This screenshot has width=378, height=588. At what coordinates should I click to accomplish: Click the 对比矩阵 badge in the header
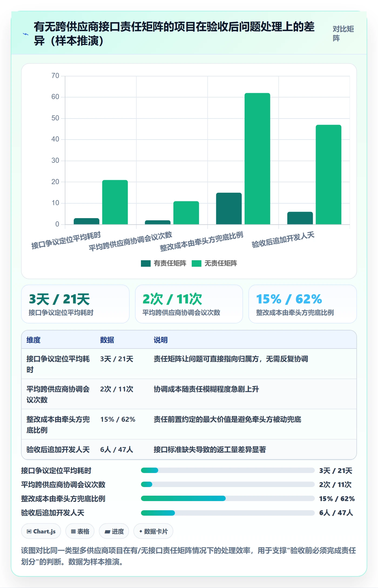point(343,33)
